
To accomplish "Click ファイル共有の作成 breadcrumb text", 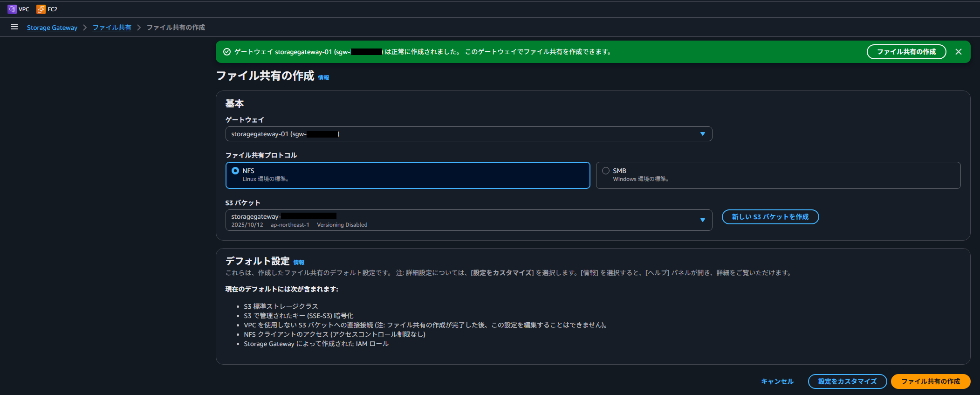I will 176,28.
